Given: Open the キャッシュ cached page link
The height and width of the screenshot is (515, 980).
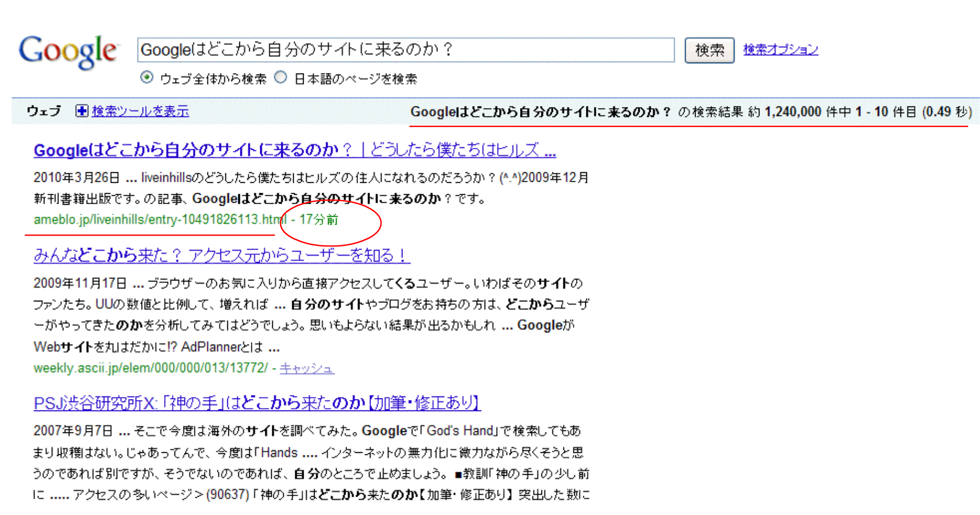Looking at the screenshot, I should [307, 368].
